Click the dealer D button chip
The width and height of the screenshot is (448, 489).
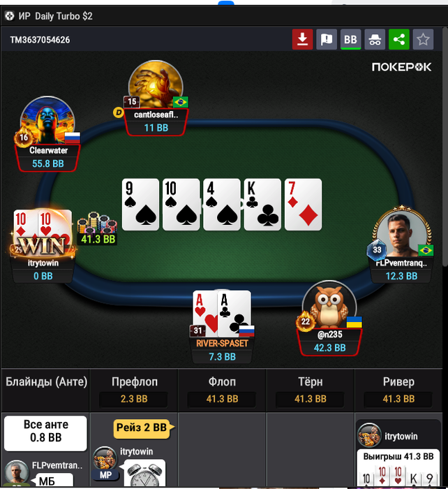click(x=119, y=112)
